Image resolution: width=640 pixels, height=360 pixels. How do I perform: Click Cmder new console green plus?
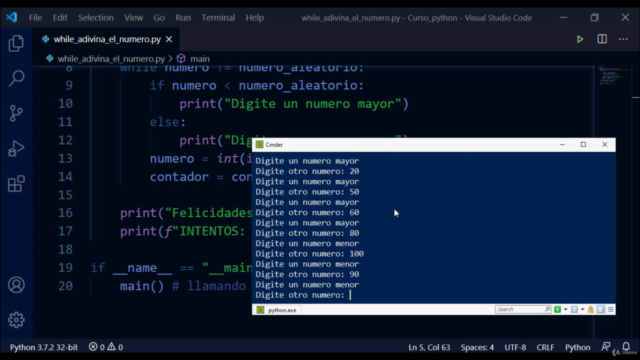pos(557,309)
